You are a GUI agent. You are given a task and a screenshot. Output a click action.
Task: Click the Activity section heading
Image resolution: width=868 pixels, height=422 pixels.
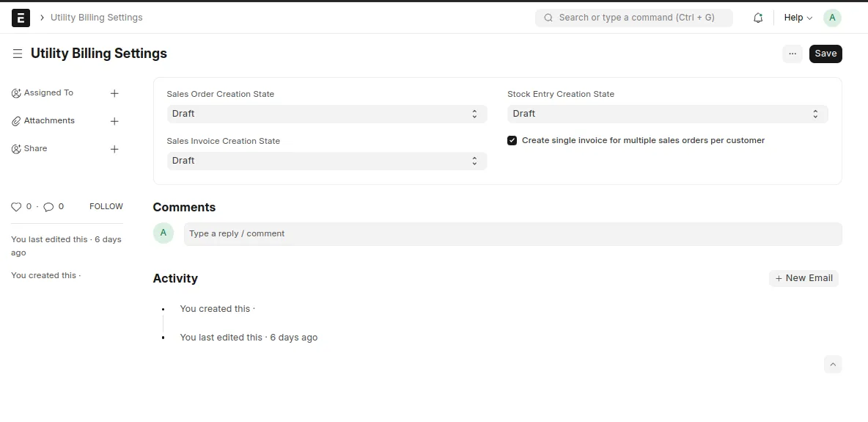tap(175, 278)
